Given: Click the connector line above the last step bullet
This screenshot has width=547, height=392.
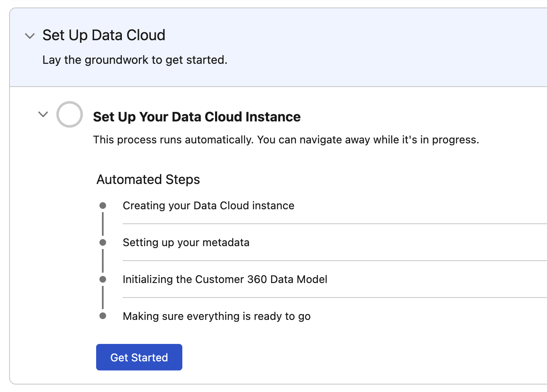Looking at the screenshot, I should [103, 298].
